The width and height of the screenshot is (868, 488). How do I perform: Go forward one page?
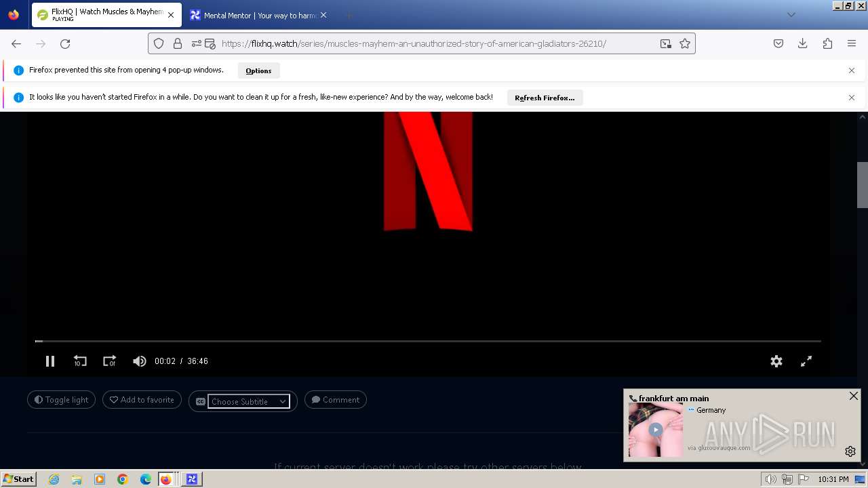click(x=41, y=43)
